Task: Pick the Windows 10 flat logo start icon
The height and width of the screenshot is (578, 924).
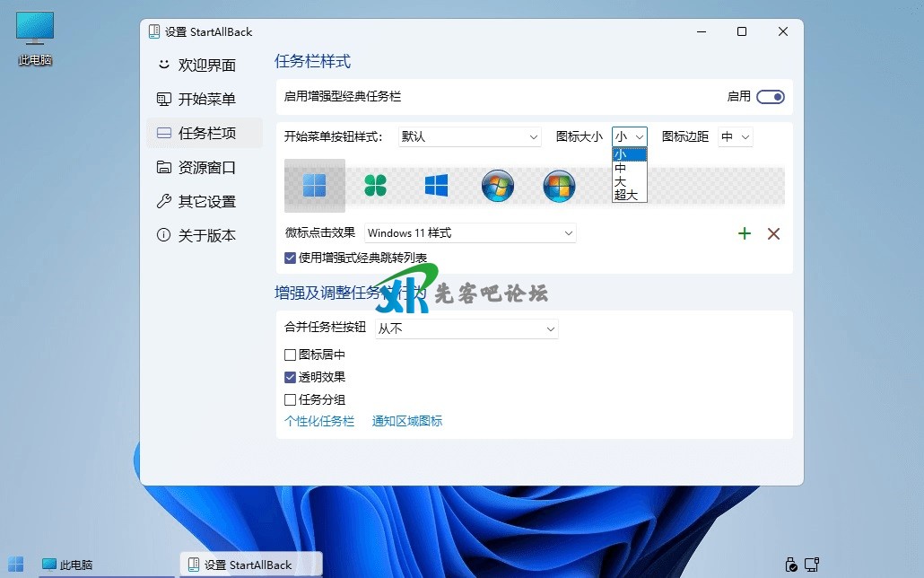Action: point(436,186)
